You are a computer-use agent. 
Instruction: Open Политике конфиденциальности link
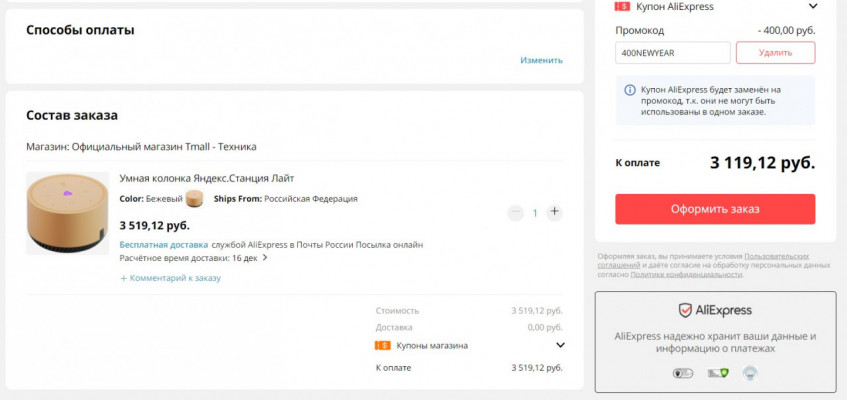687,275
